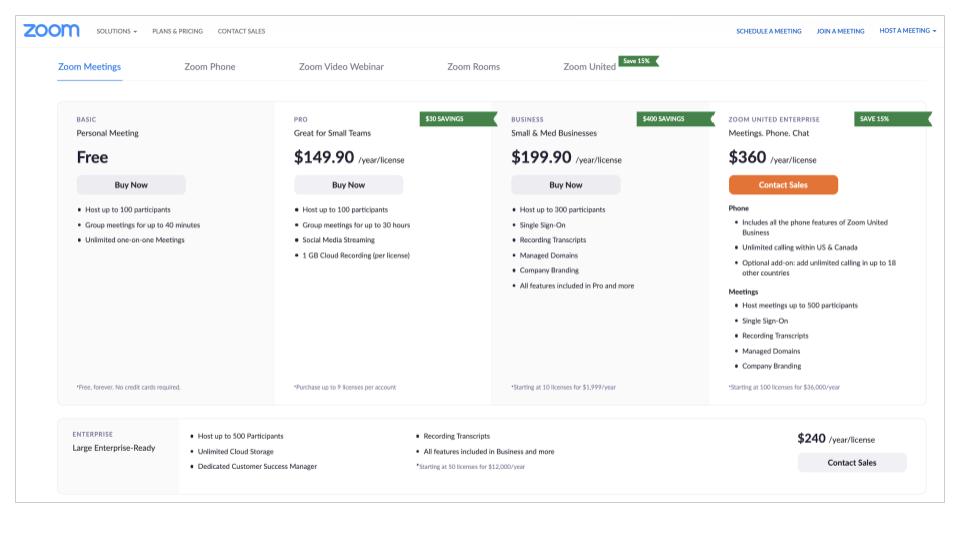
Task: Go to Contact Sales in header
Action: click(241, 31)
